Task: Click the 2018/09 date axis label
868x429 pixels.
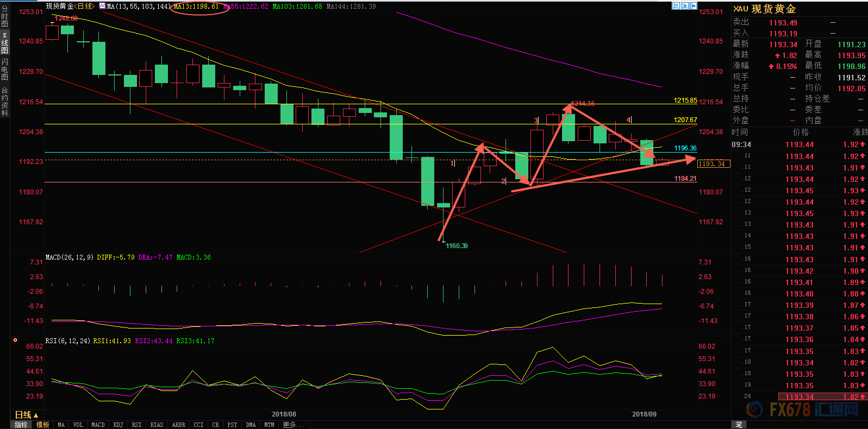Action: point(644,414)
